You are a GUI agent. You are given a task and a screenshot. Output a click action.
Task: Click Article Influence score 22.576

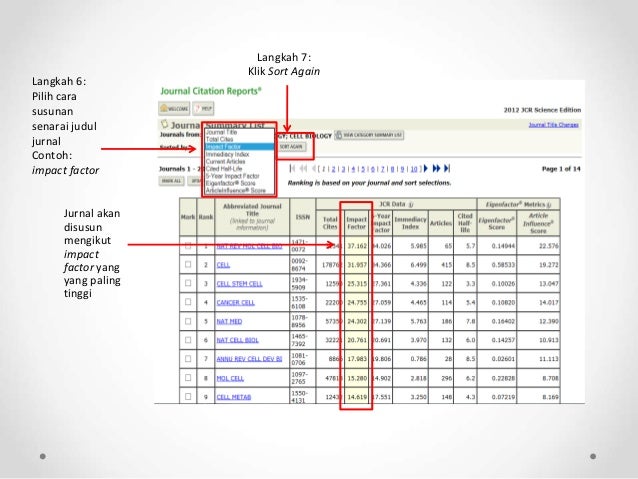click(548, 246)
